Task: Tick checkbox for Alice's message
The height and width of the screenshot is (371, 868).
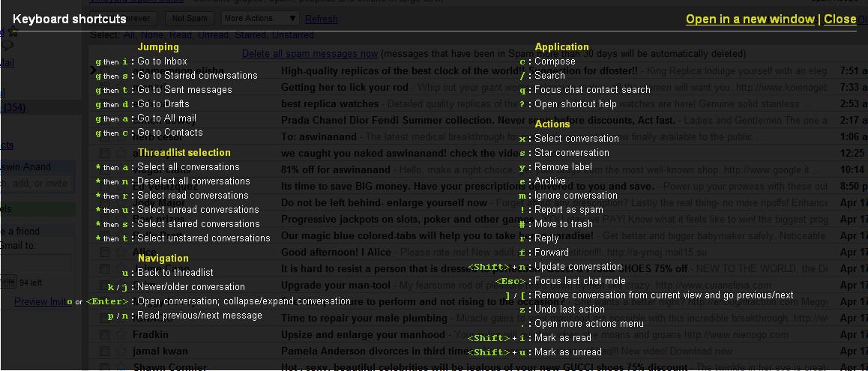Action: (104, 253)
